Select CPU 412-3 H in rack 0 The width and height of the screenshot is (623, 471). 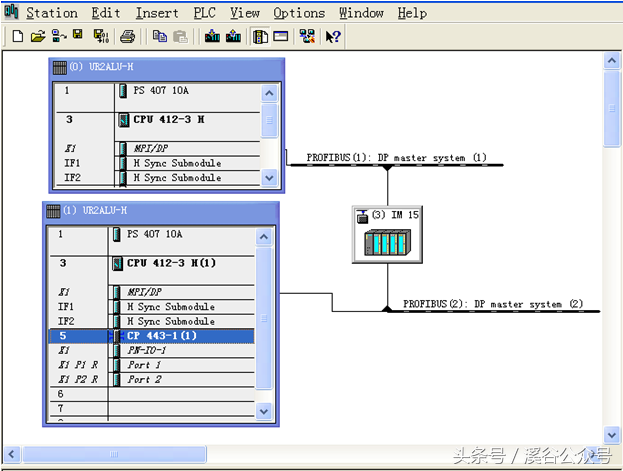click(168, 119)
